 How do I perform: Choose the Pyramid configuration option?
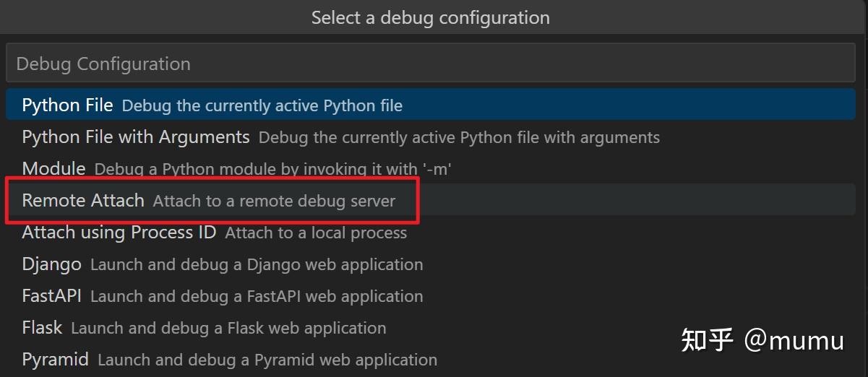tap(55, 360)
